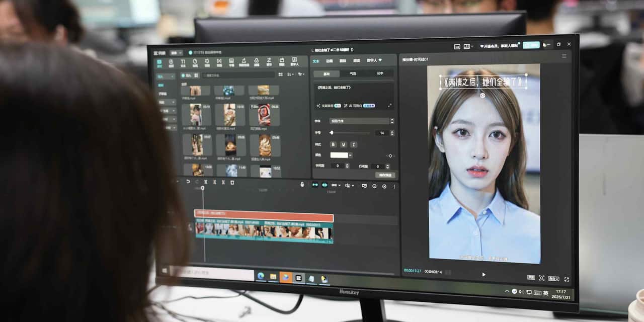Toggle bold B text style

pyautogui.click(x=333, y=144)
